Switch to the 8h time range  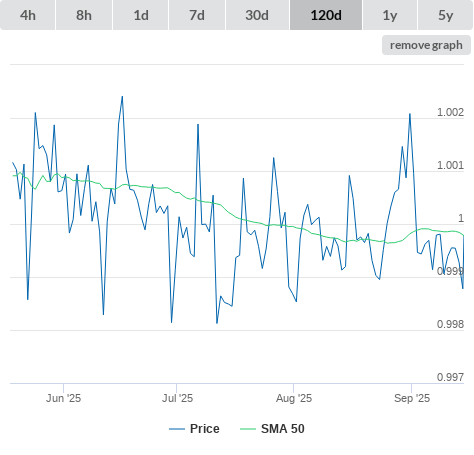coord(84,15)
